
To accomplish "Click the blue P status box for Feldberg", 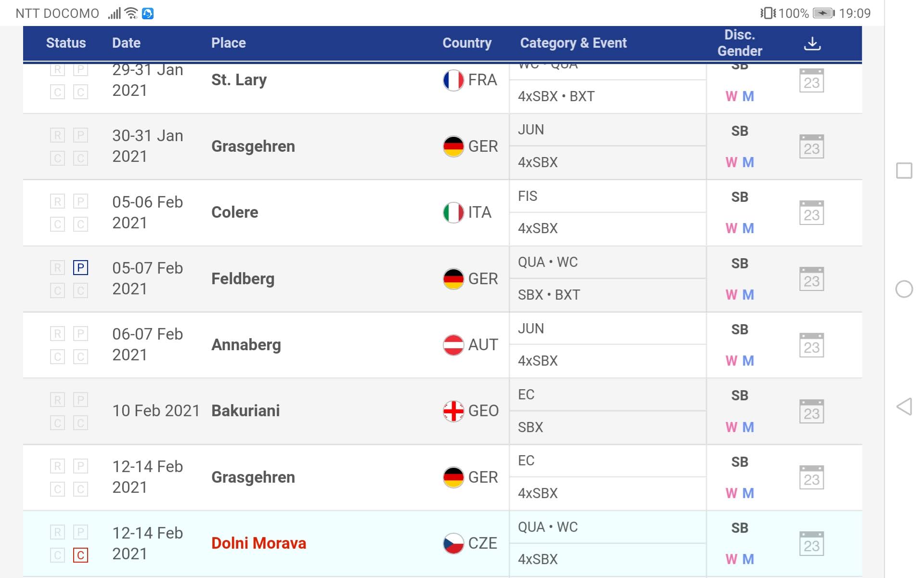I will click(80, 267).
